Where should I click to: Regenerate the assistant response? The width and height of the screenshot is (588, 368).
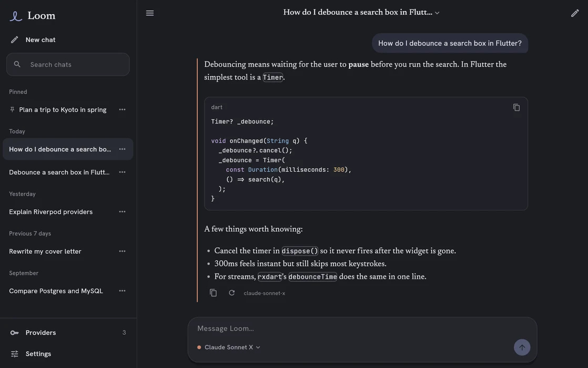232,293
